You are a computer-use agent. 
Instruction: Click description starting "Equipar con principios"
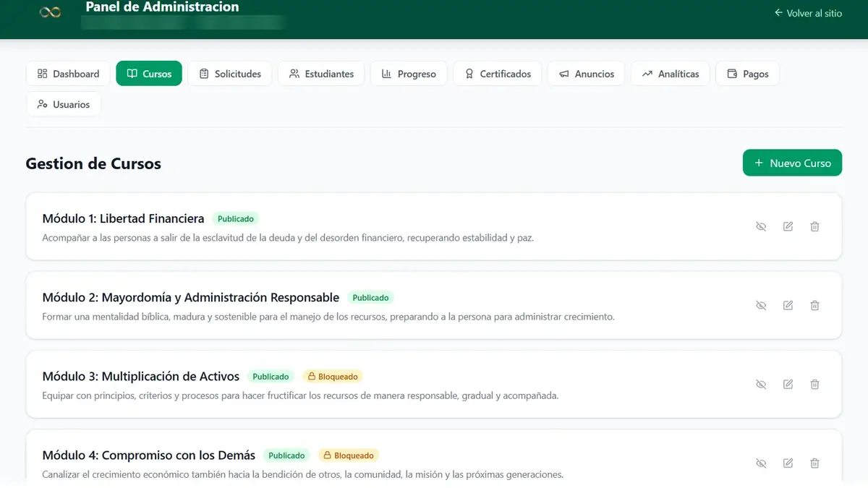(300, 395)
